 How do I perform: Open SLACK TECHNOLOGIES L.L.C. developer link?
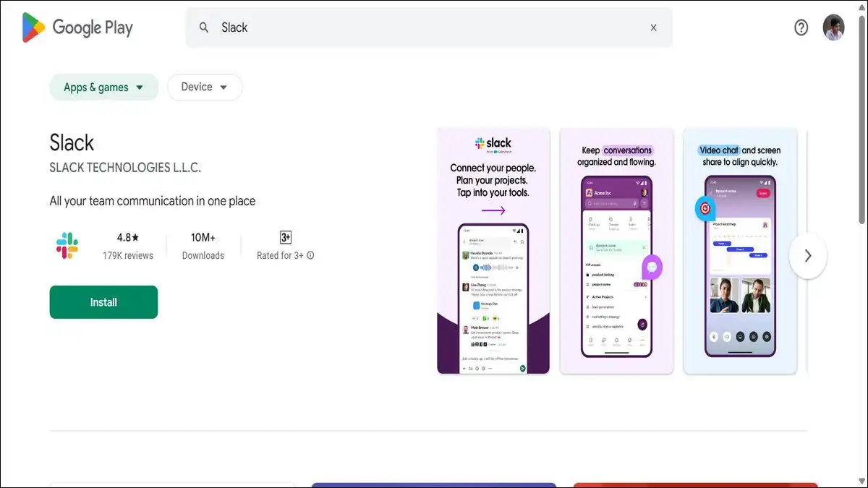pyautogui.click(x=125, y=168)
